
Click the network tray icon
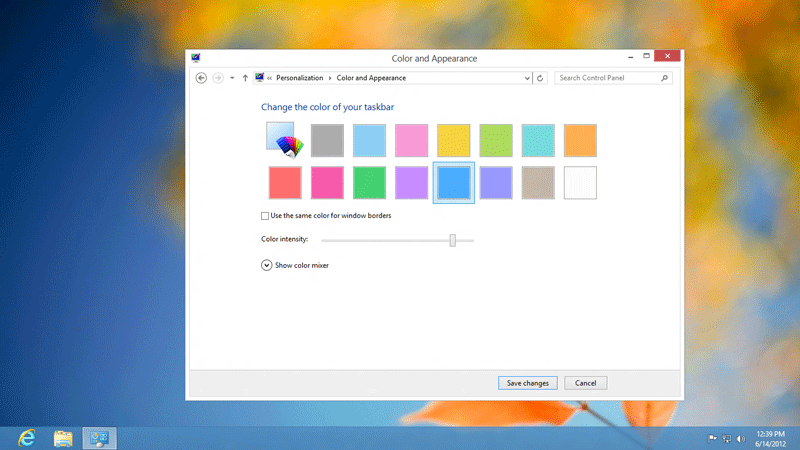727,438
